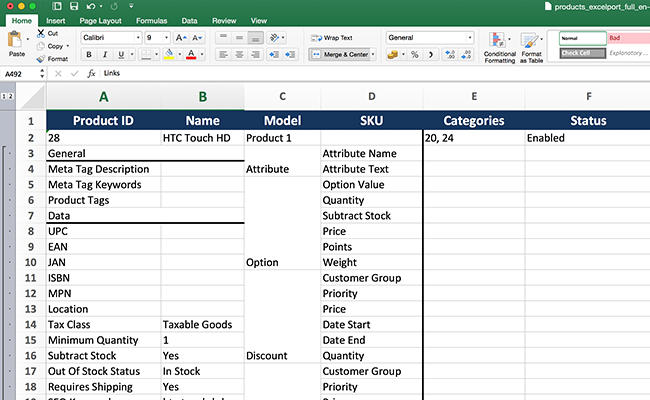Toggle Underline formatting button

click(121, 54)
